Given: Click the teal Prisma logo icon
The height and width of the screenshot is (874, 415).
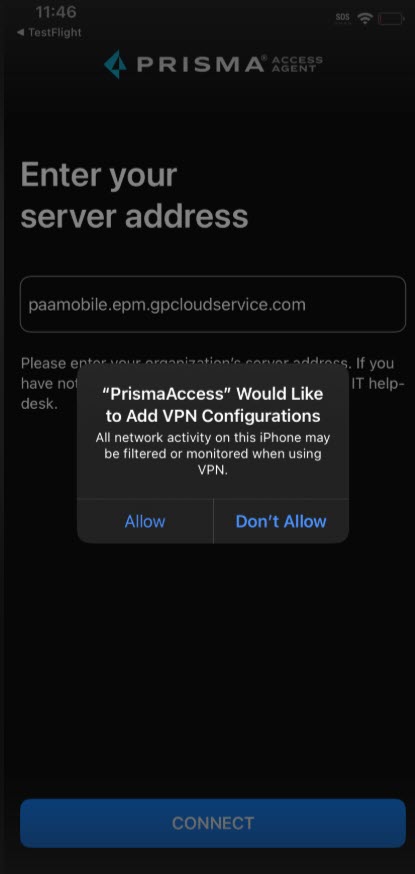Looking at the screenshot, I should tap(116, 64).
